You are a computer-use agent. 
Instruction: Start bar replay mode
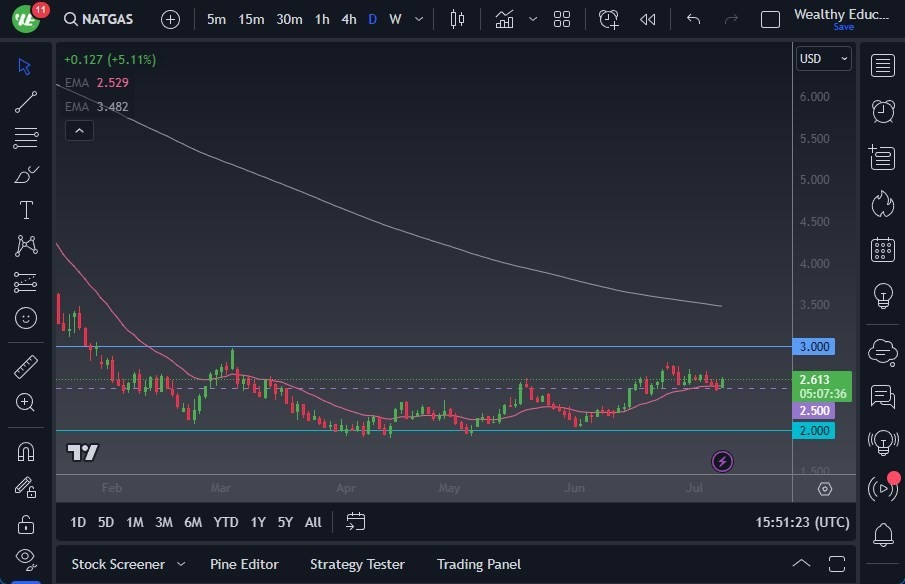point(648,20)
